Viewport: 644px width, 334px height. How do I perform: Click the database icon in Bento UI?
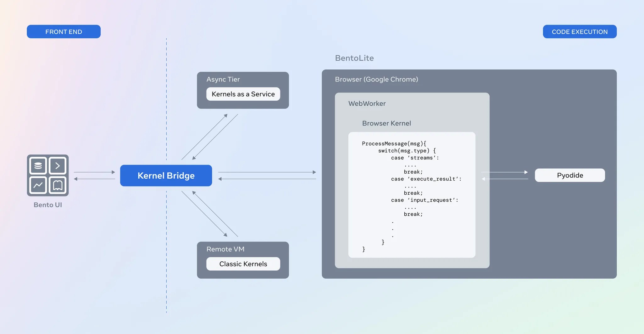click(38, 165)
